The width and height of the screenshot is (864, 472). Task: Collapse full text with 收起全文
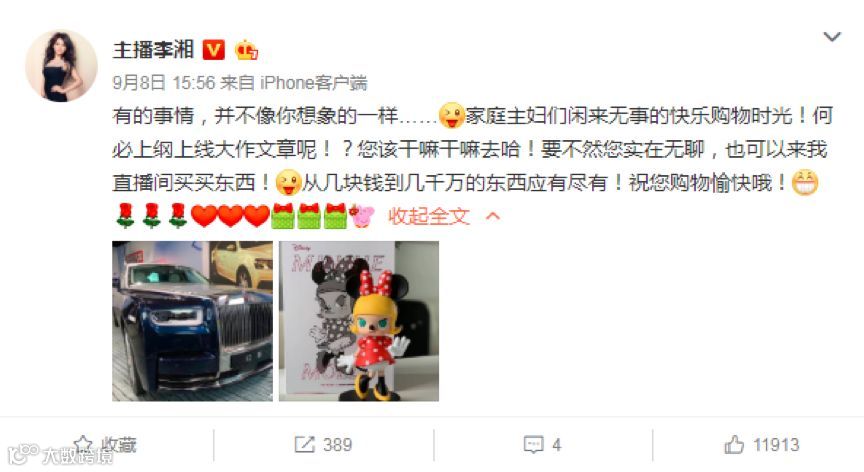click(429, 216)
